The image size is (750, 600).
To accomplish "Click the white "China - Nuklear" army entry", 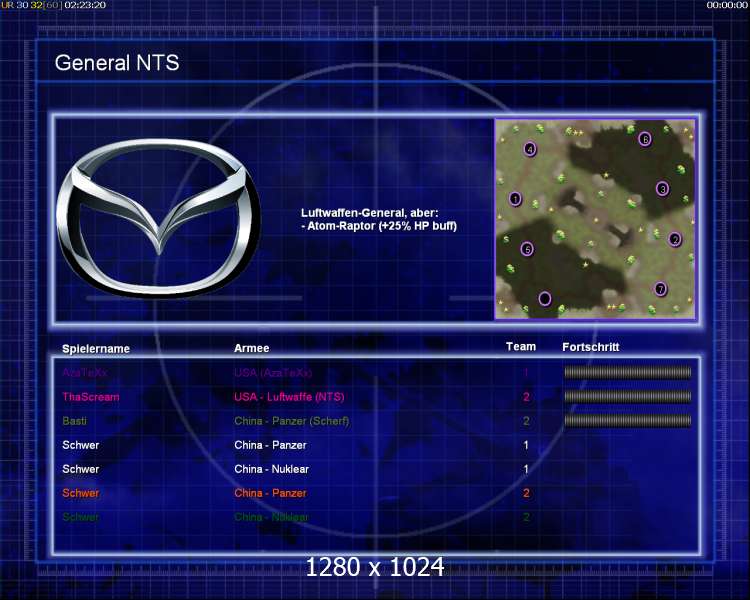I will point(271,469).
